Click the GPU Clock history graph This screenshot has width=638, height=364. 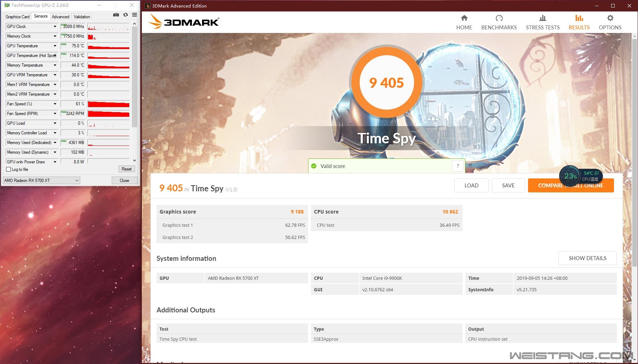tap(109, 27)
